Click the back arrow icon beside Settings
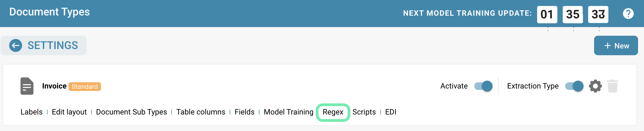The height and width of the screenshot is (131, 644). pos(16,45)
